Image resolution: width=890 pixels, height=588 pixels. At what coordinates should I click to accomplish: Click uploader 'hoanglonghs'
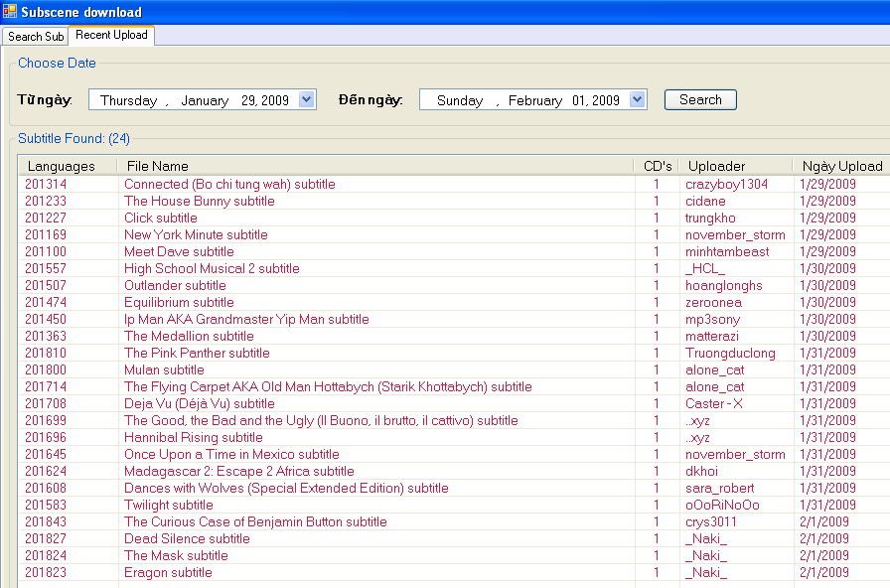point(724,285)
